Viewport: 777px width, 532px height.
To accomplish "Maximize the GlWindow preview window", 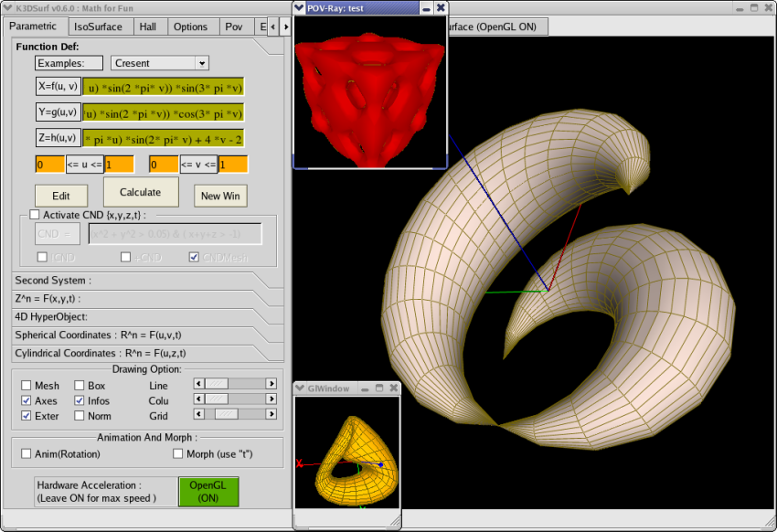I will [x=378, y=388].
